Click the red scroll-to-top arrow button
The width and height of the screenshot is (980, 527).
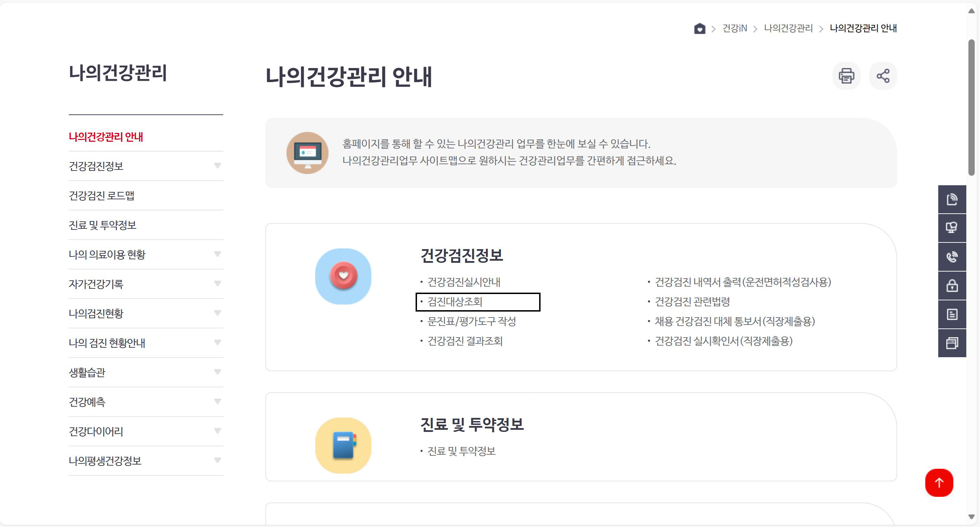coord(939,482)
